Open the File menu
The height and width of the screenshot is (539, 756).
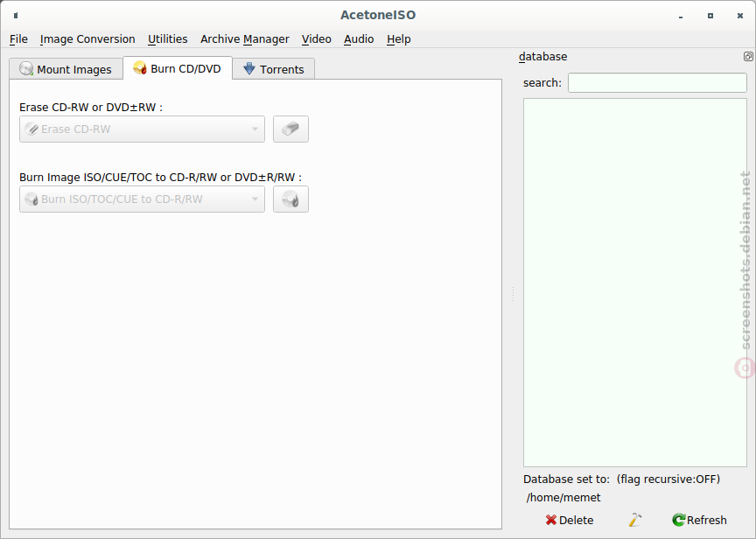point(18,39)
